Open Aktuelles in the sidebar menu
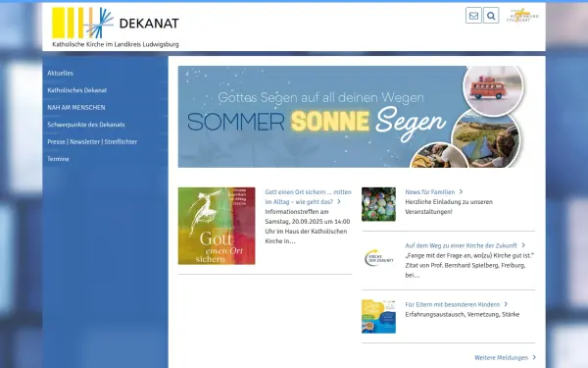This screenshot has height=368, width=588. [61, 74]
